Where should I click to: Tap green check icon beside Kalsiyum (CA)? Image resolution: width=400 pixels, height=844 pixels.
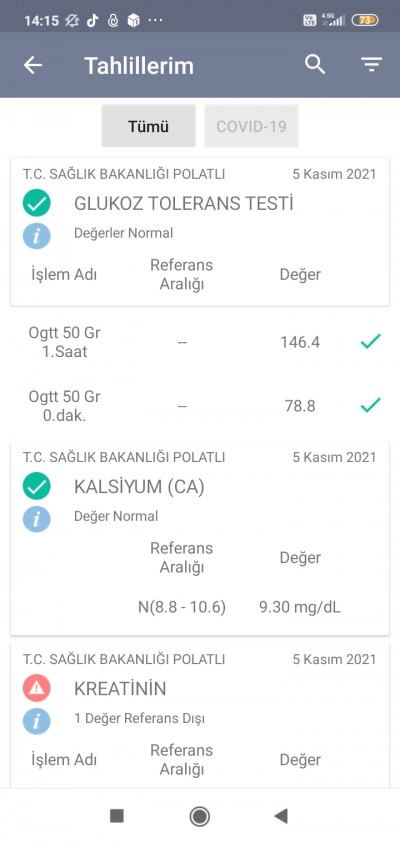(x=37, y=487)
